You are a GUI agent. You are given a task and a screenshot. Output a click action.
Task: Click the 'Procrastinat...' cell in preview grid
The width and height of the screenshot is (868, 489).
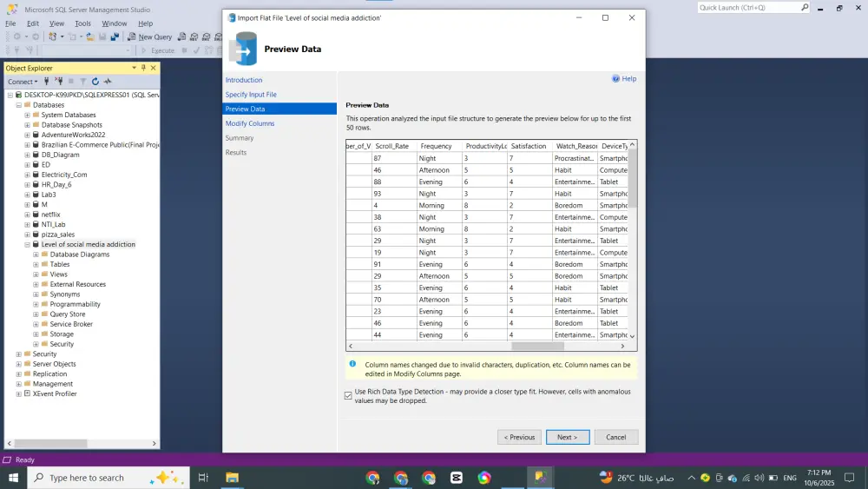click(x=575, y=158)
